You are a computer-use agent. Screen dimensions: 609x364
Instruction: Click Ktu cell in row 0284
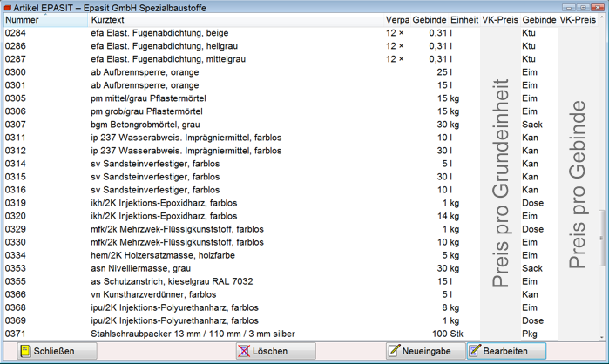pyautogui.click(x=529, y=33)
